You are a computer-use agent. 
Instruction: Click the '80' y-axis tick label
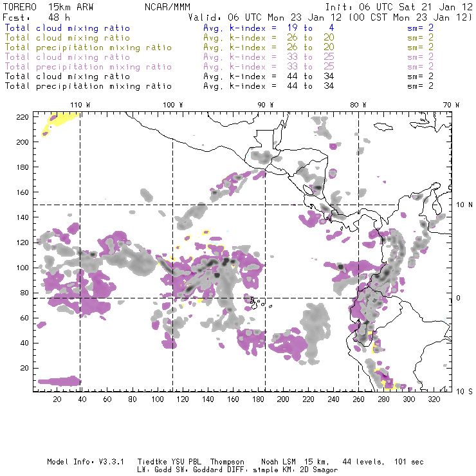(x=24, y=293)
